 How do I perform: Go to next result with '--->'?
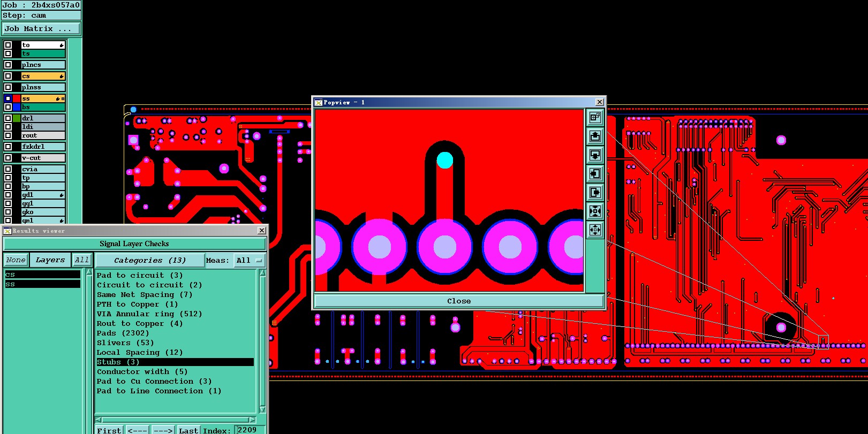click(x=163, y=430)
